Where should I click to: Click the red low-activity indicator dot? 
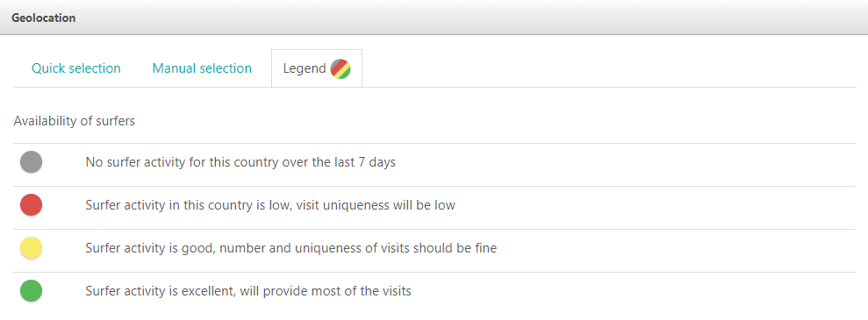pos(31,204)
